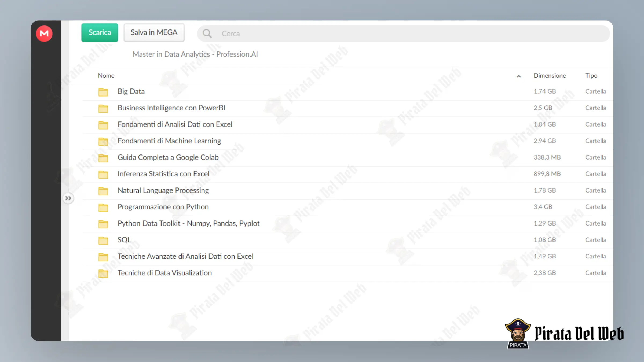The width and height of the screenshot is (644, 362).
Task: Click Tecniche di Data Visualization folder icon
Action: [x=103, y=273]
